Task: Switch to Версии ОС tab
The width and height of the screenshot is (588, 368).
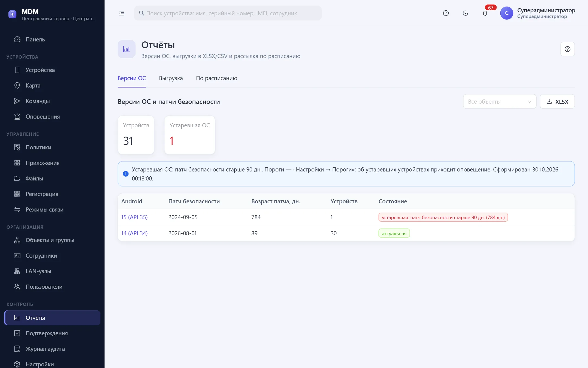Action: coord(132,78)
